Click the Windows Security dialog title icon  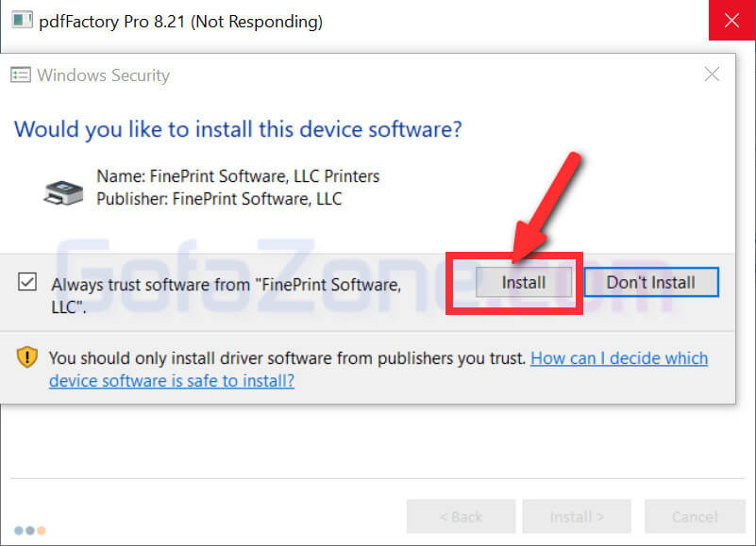tap(22, 75)
